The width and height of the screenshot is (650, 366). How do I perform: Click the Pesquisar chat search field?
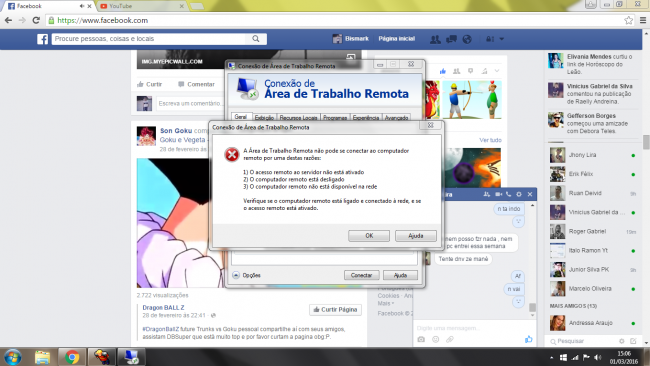(582, 341)
